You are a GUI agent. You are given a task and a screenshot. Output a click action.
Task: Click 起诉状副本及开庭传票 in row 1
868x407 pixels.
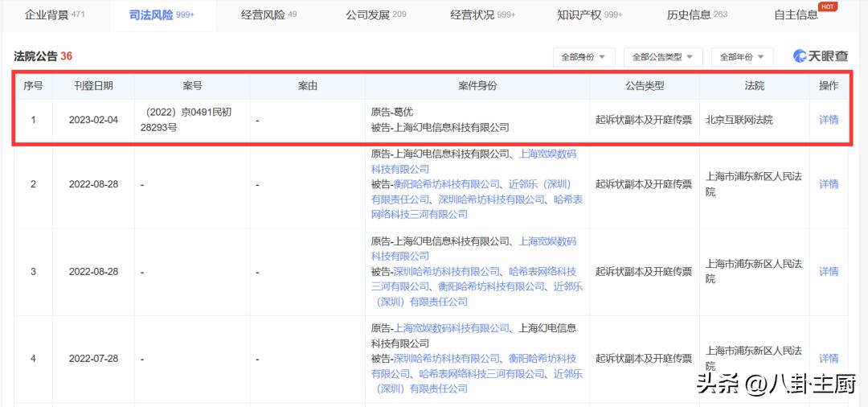644,120
